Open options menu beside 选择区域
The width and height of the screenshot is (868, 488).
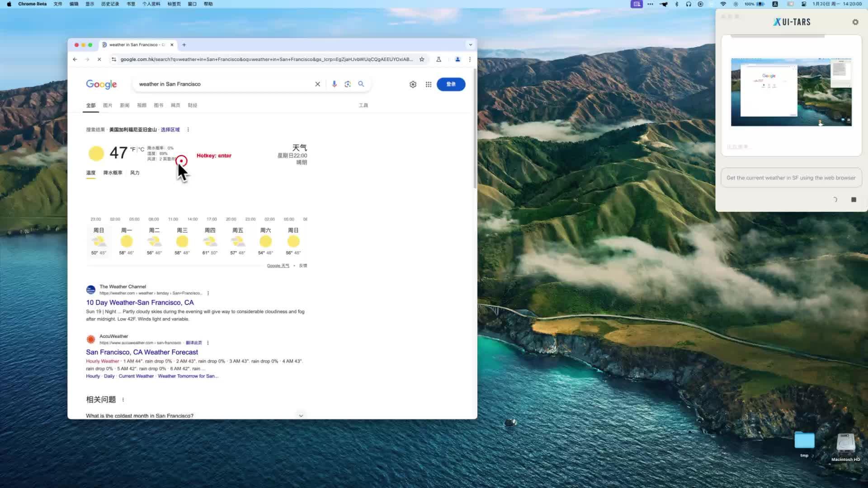[188, 130]
